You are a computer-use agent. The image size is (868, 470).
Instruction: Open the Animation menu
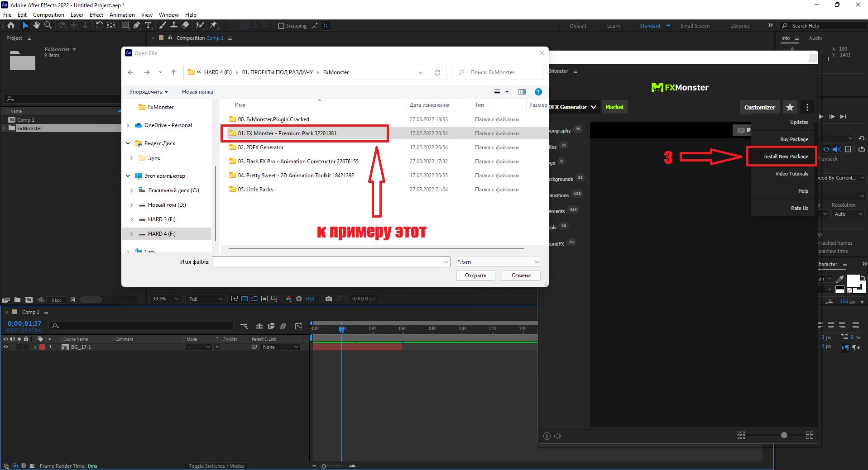click(122, 15)
